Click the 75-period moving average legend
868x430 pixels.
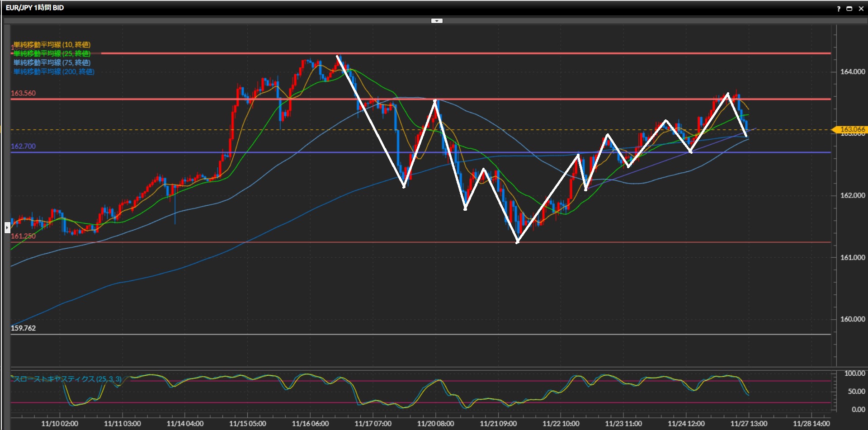coord(52,63)
